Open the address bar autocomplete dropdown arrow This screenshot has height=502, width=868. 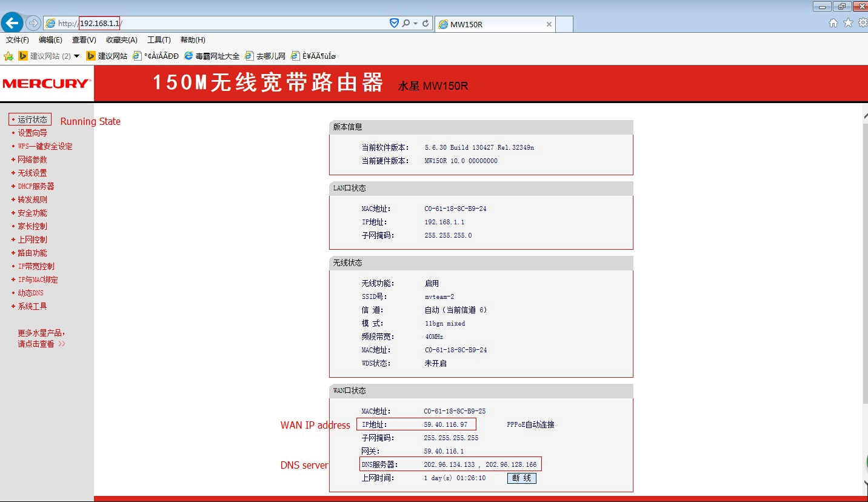click(x=415, y=23)
